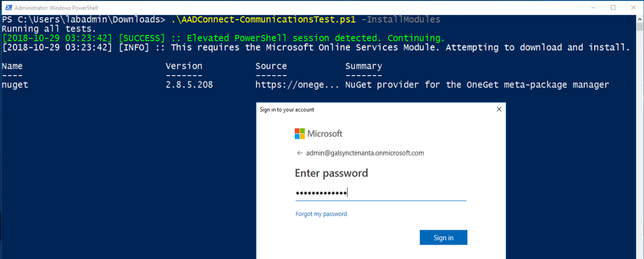Viewport: 644px width, 259px height.
Task: Click the PowerShell vertical scrollbar thumb
Action: (x=640, y=27)
